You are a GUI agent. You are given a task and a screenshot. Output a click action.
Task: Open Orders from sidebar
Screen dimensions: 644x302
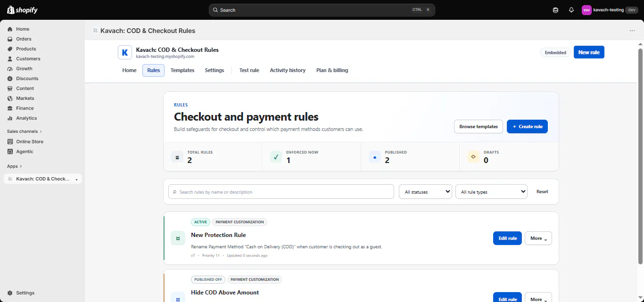24,39
